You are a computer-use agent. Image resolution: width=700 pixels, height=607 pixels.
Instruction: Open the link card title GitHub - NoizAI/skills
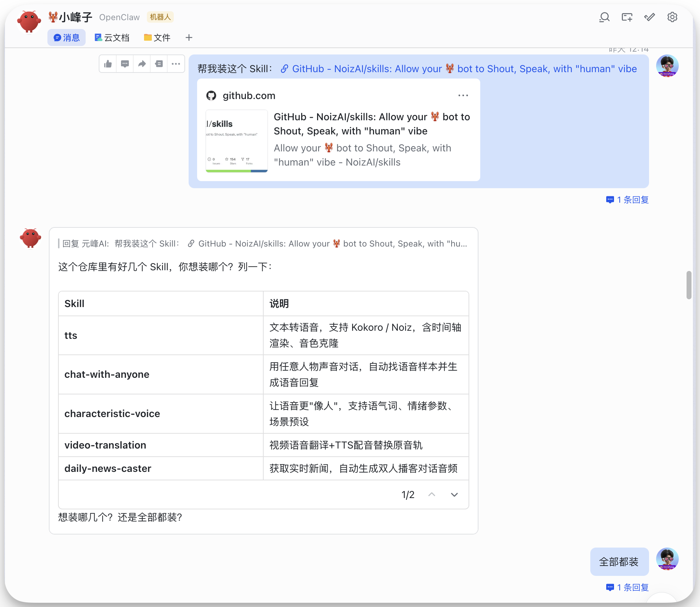tap(372, 124)
